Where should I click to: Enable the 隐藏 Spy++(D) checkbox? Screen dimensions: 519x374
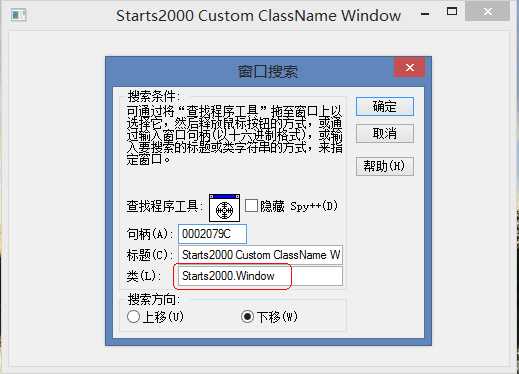click(251, 206)
